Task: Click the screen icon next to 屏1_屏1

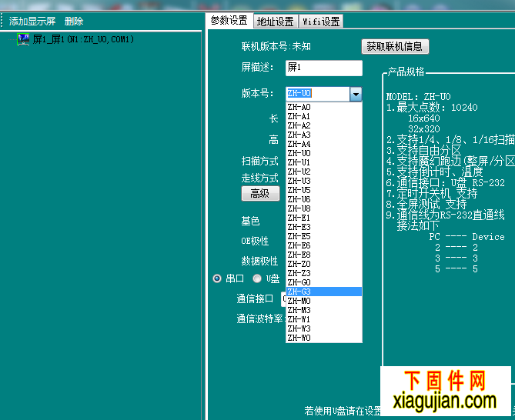Action: pyautogui.click(x=23, y=39)
